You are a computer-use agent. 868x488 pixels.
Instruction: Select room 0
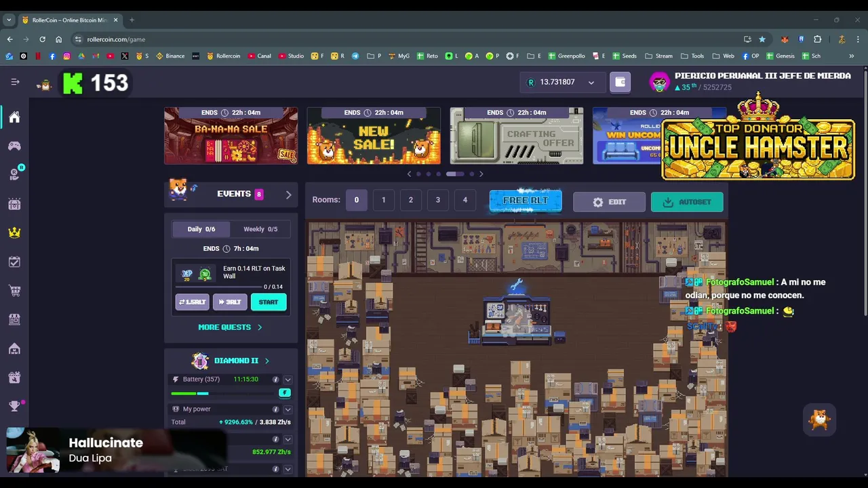[x=356, y=200]
